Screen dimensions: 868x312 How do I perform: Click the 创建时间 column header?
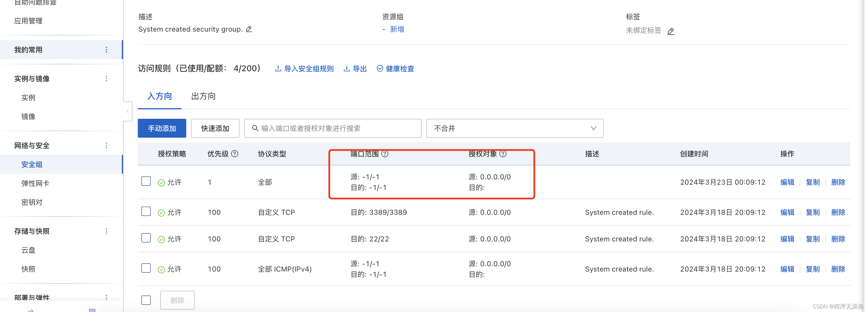tap(694, 154)
